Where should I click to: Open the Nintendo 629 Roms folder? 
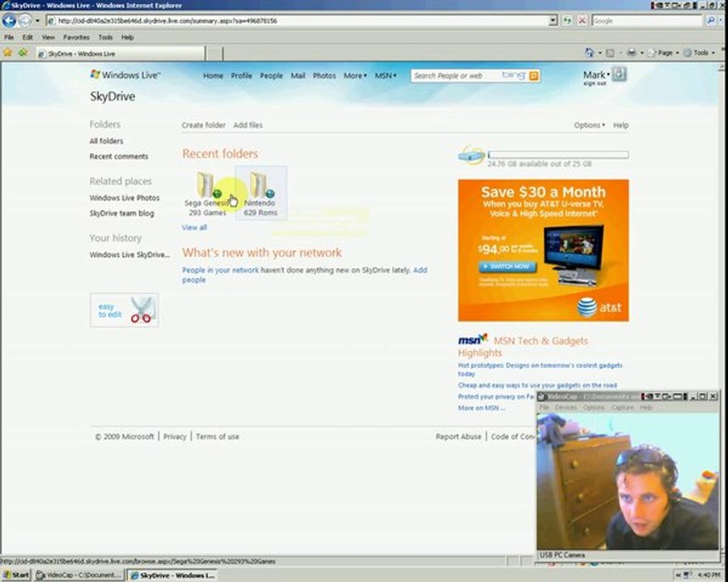(x=260, y=194)
